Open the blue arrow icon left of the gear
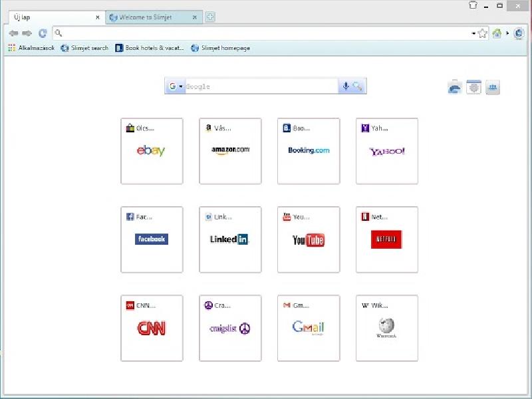Screen dimensions: 532x399 click(x=455, y=88)
